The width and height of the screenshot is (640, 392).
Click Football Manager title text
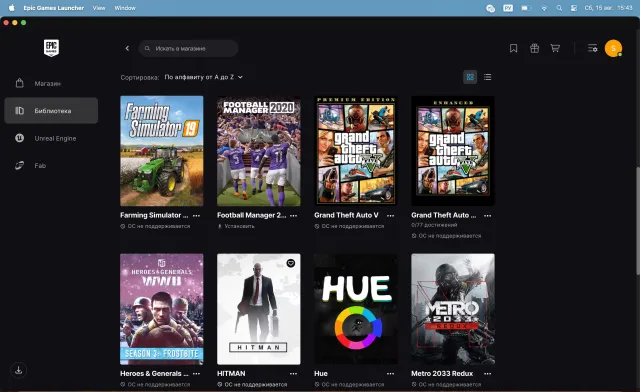(251, 215)
